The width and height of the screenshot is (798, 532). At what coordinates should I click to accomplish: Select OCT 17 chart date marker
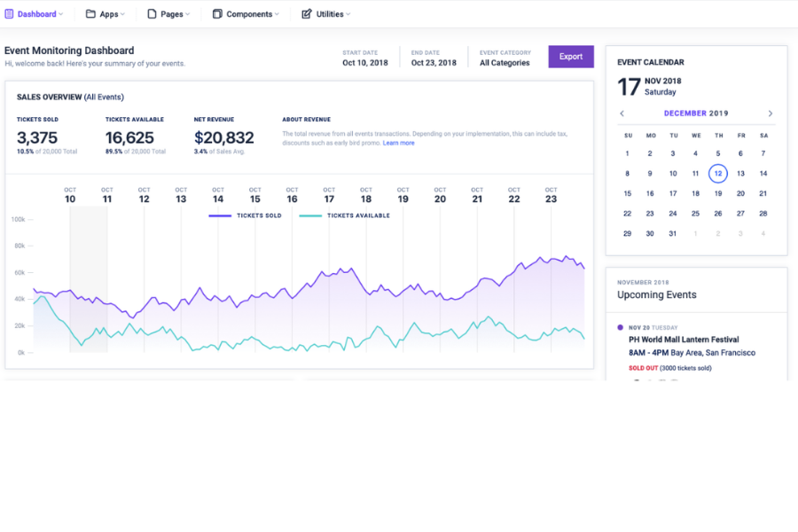[329, 195]
